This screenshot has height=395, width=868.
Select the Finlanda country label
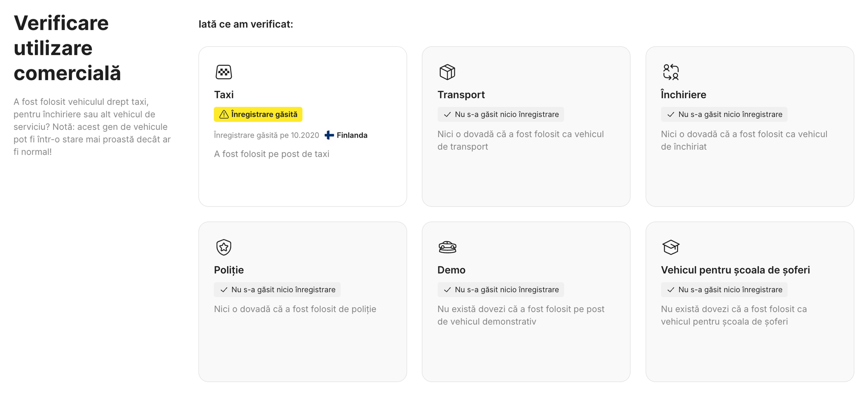point(352,135)
